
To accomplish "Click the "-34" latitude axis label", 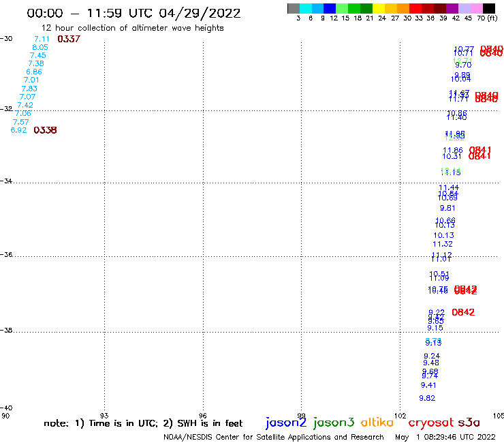I will coord(6,181).
